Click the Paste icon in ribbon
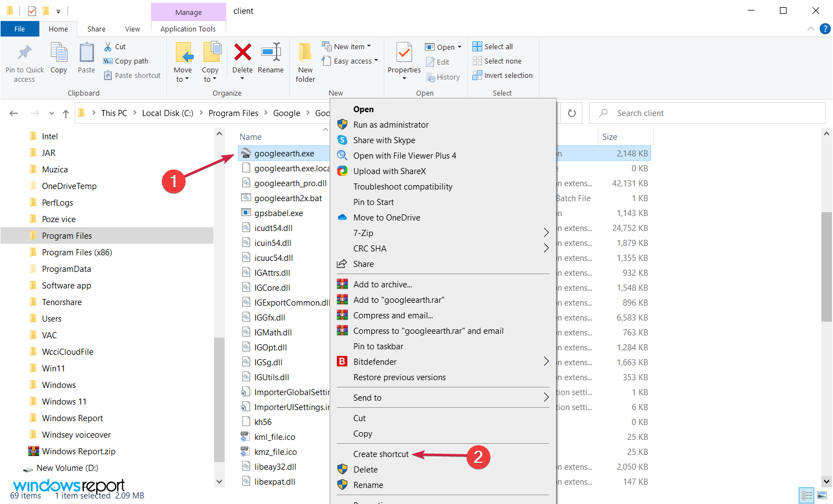Viewport: 833px width, 504px height. 86,53
